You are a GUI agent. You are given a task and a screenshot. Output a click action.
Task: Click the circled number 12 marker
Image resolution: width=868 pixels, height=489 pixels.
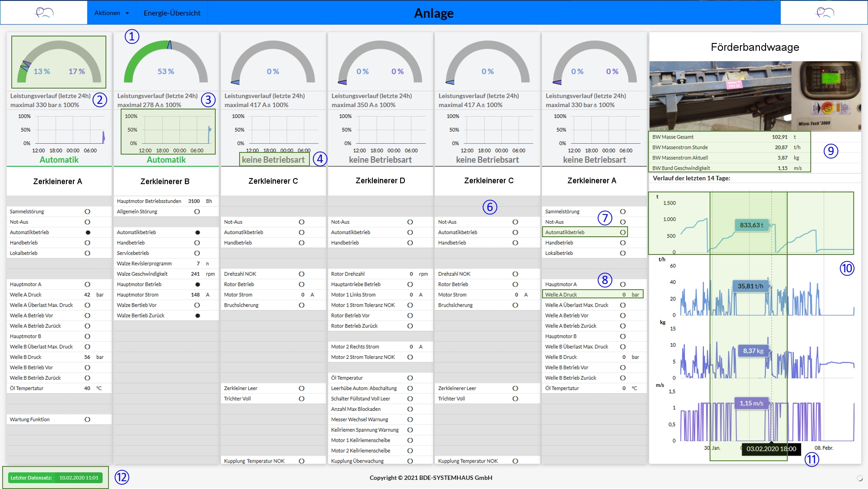click(x=122, y=477)
